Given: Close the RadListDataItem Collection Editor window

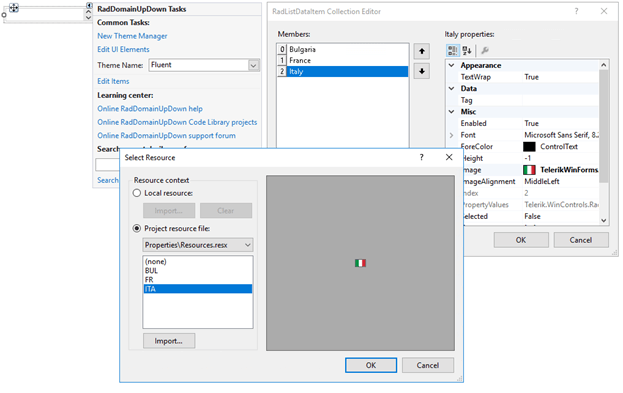Looking at the screenshot, I should click(604, 11).
